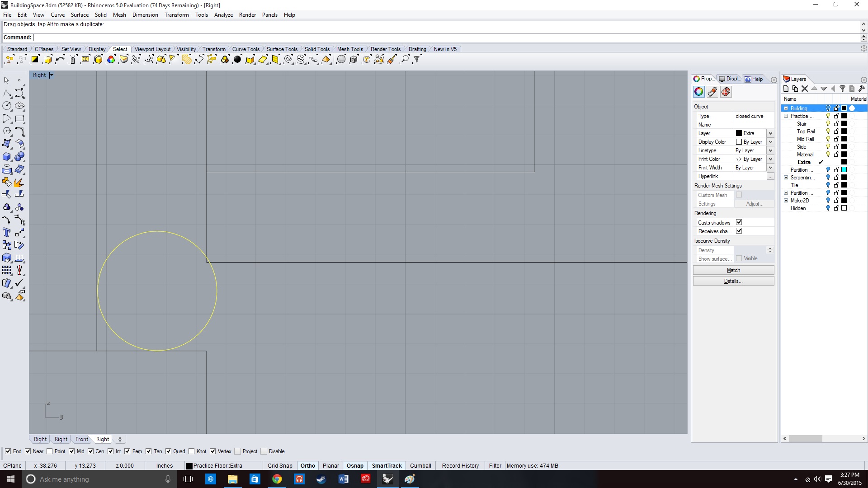Disable the Casts shadows checkbox
The height and width of the screenshot is (488, 868).
tap(739, 222)
